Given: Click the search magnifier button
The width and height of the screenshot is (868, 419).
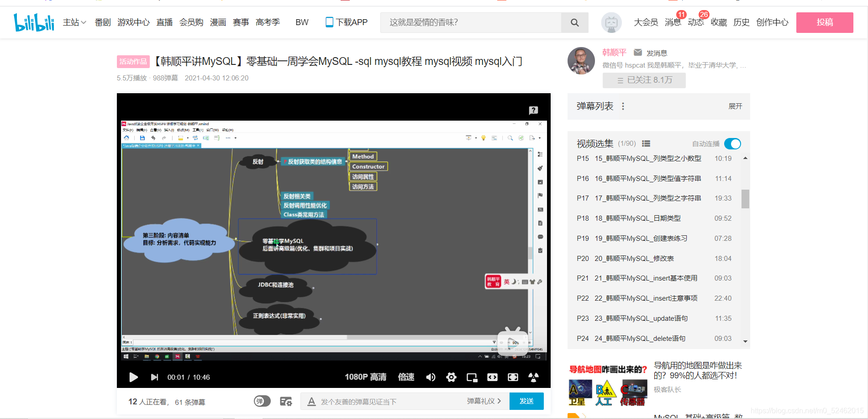Looking at the screenshot, I should [x=574, y=22].
